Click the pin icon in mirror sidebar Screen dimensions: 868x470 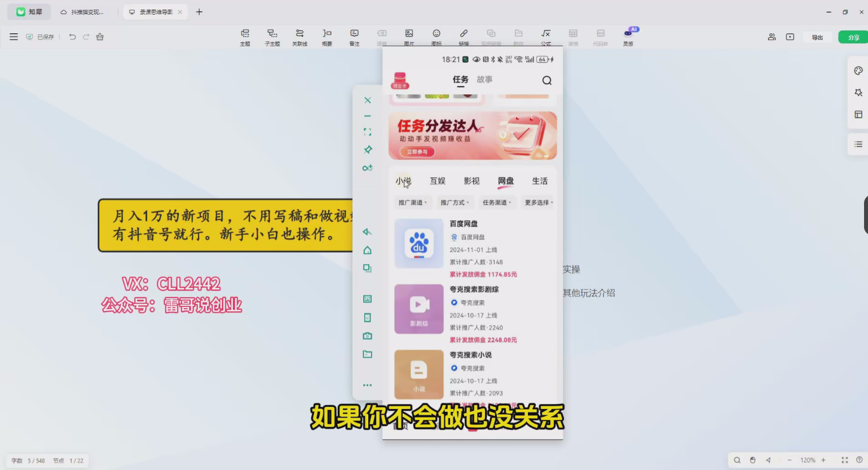click(368, 150)
